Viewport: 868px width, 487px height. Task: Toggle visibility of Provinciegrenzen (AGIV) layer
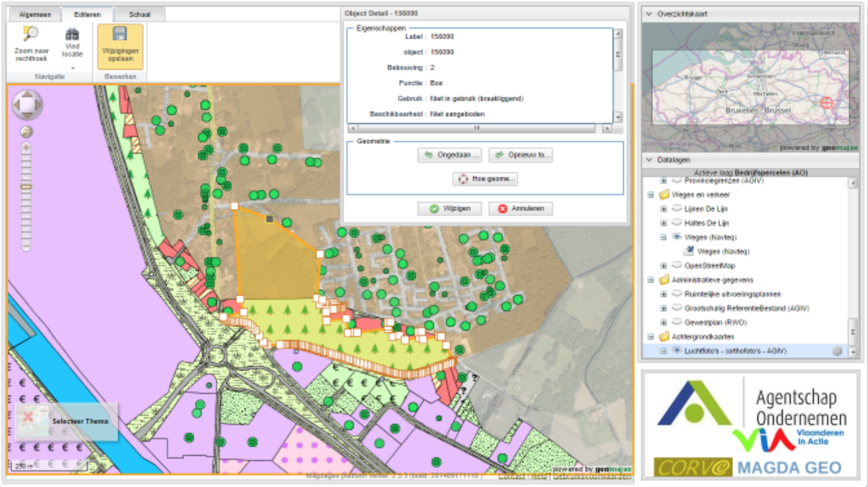coord(677,180)
